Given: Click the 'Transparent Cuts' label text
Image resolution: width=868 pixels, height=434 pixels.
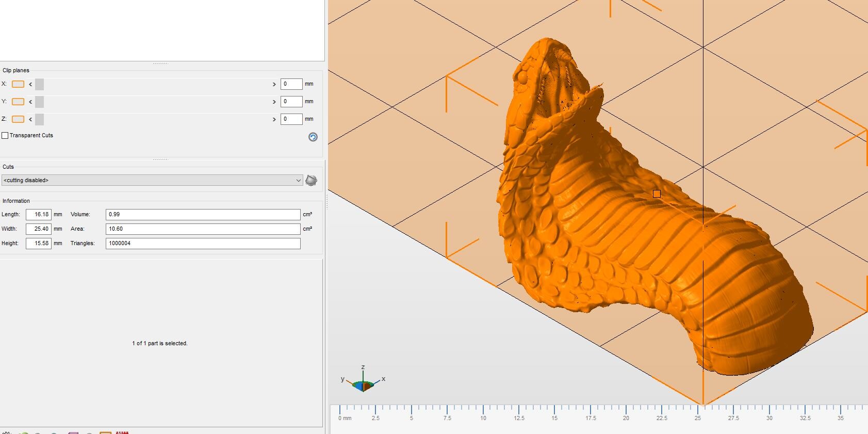Looking at the screenshot, I should click(x=31, y=135).
